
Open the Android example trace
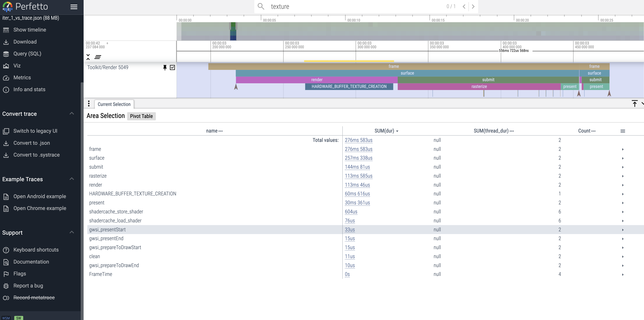40,196
